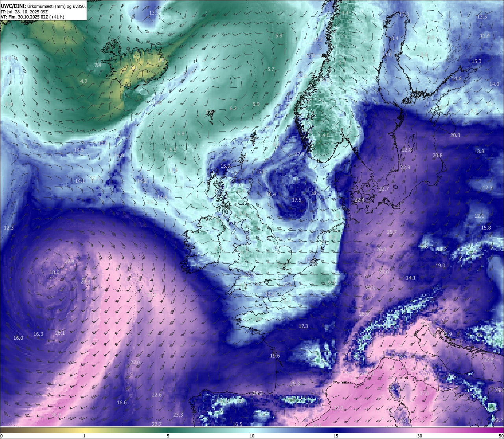Click the 13.4 value on the map
This screenshot has width=504, height=439.
[x=394, y=39]
